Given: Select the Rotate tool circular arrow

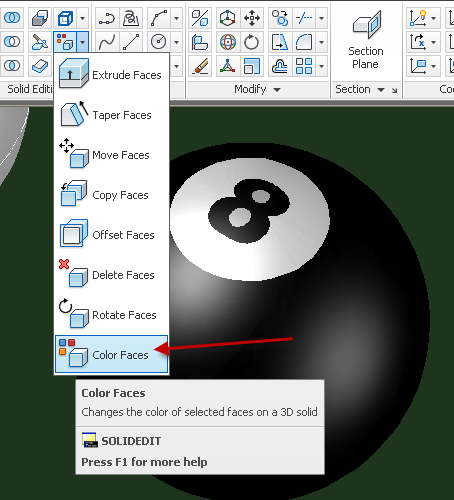Looking at the screenshot, I should [x=252, y=42].
